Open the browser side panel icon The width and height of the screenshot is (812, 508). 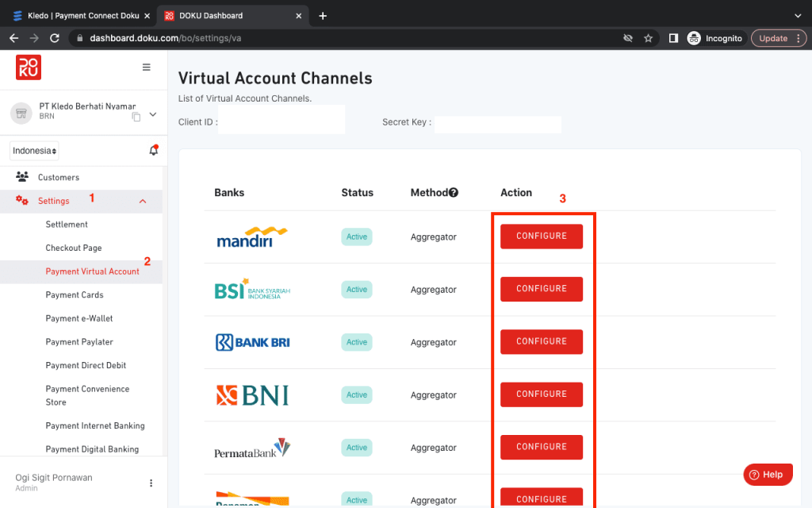coord(674,38)
